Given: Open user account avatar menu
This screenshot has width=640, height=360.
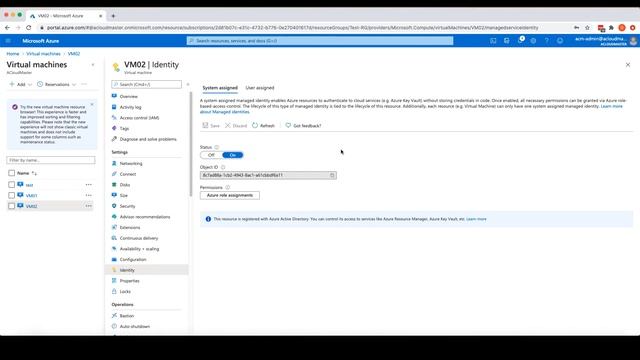Looking at the screenshot, I should (x=633, y=41).
